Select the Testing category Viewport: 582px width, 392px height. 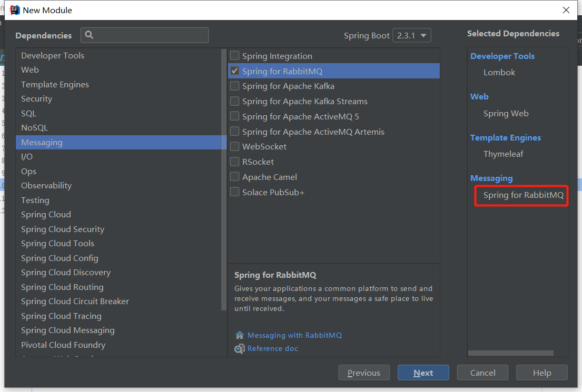pos(119,200)
